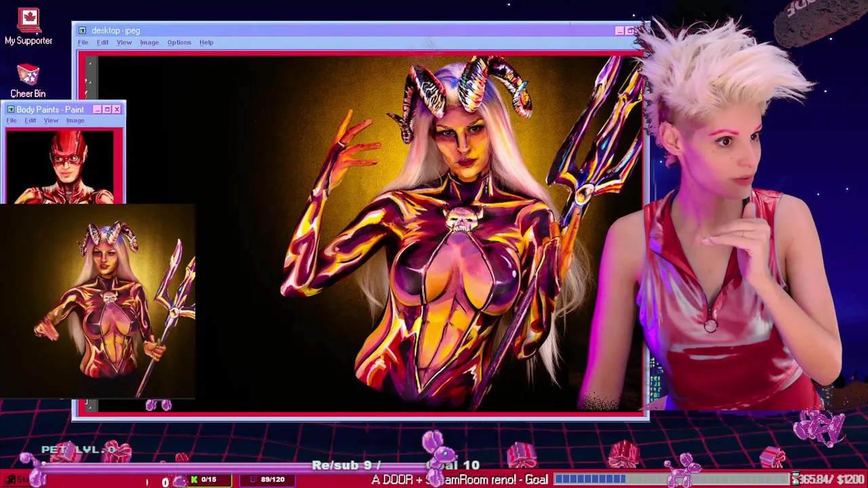The image size is (868, 488).
Task: Open Edit menu in desktop - jpeg window
Action: [102, 42]
